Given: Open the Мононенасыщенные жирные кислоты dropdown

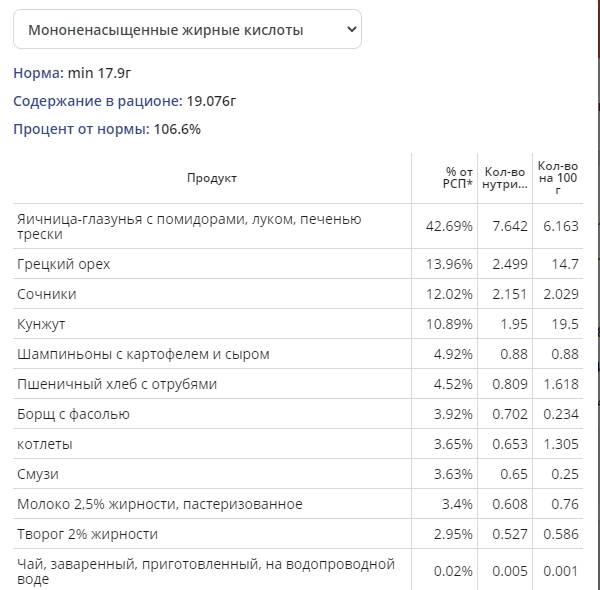Looking at the screenshot, I should click(x=187, y=30).
